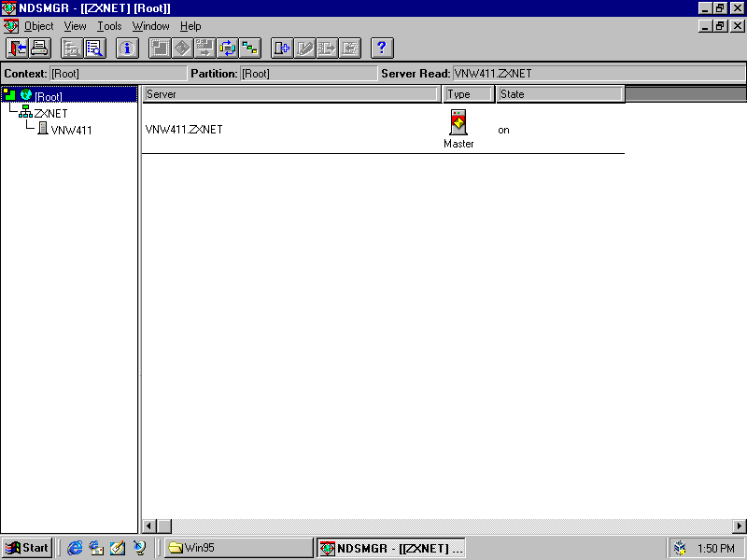Launch Internet Explorer from quick launch

tap(75, 548)
